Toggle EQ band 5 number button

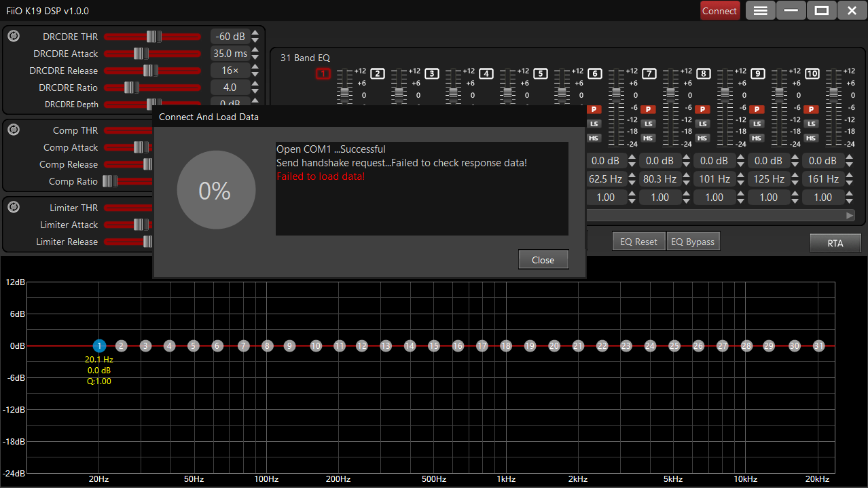tap(541, 74)
